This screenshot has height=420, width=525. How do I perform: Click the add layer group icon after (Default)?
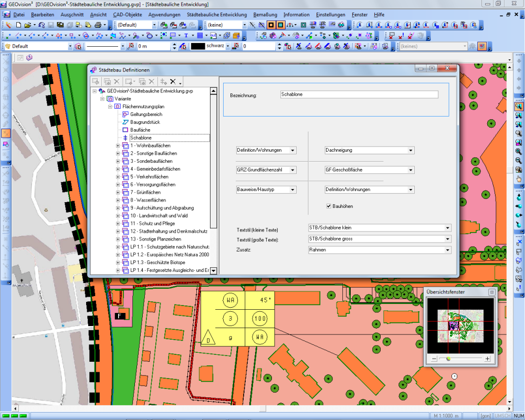click(x=164, y=25)
